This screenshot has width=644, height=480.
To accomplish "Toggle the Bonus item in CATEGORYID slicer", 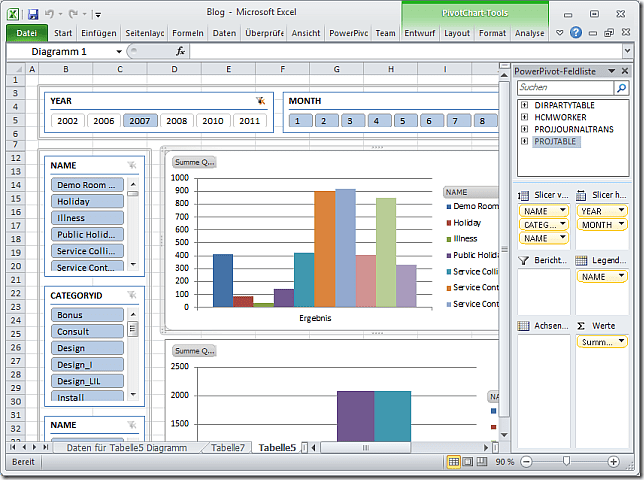I will pos(87,315).
